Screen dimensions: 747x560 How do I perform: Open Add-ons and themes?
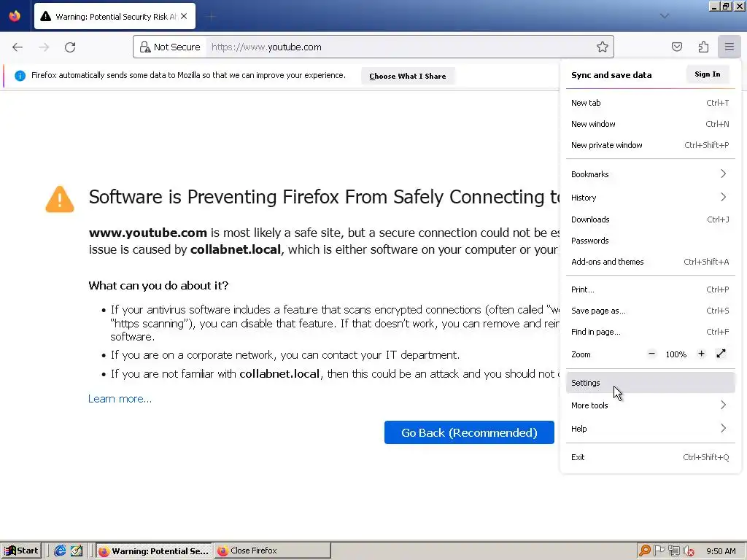(x=650, y=262)
